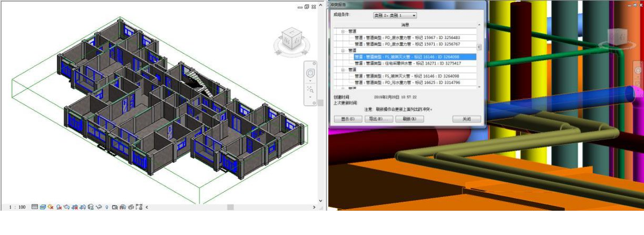The image size is (644, 235).
Task: Toggle reveal hidden elements lightbulb icon
Action: click(107, 207)
